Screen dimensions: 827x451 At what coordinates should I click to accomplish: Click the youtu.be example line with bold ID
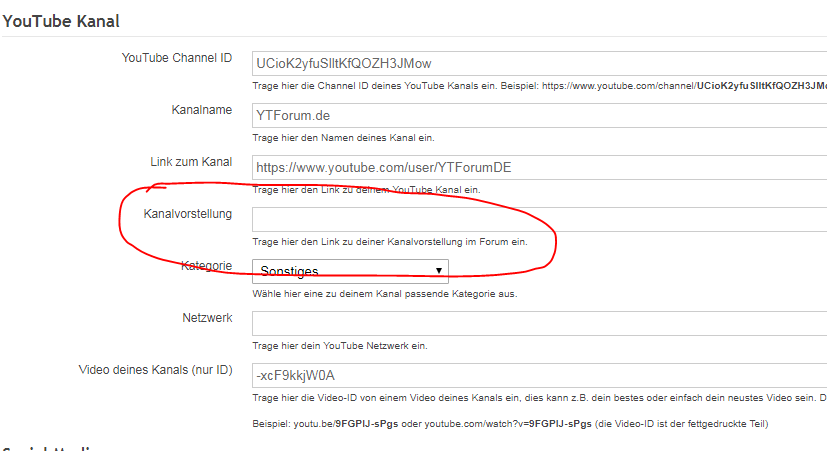pyautogui.click(x=510, y=424)
